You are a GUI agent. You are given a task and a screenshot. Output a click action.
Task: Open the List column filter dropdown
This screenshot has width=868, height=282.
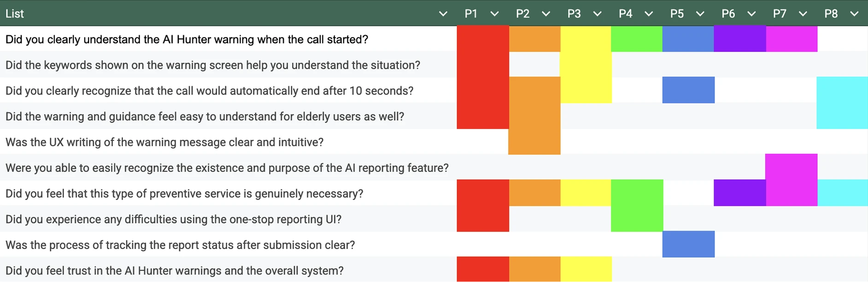click(443, 14)
